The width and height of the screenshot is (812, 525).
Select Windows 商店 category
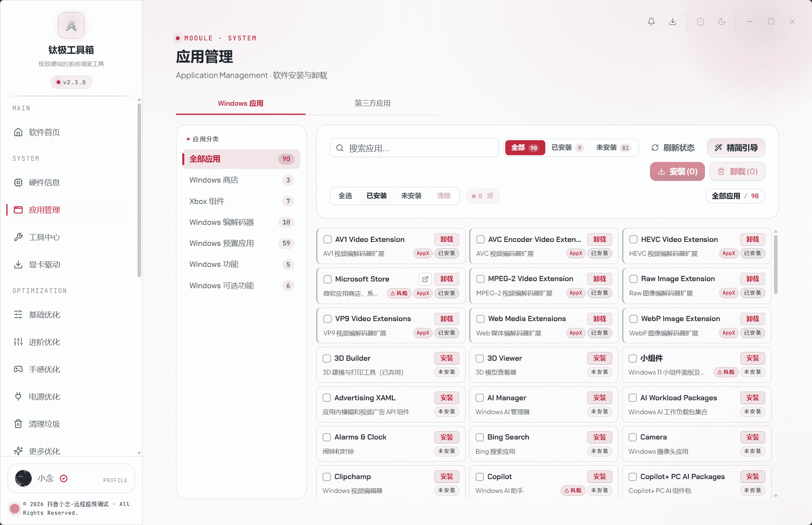point(241,180)
